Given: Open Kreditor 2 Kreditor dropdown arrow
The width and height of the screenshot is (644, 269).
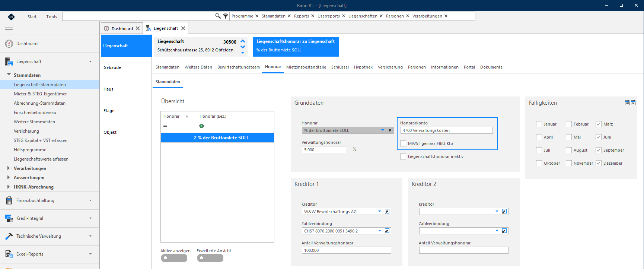Looking at the screenshot, I should pyautogui.click(x=497, y=212).
